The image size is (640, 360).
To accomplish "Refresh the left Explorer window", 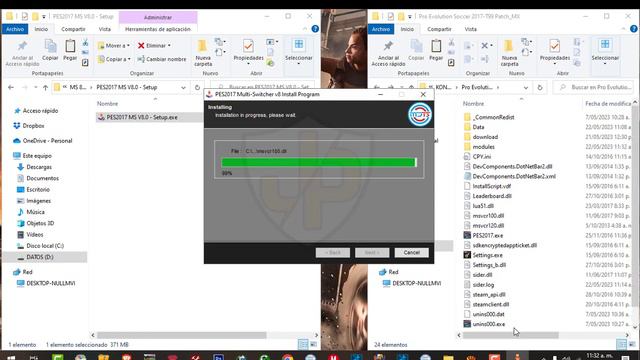I will point(198,87).
